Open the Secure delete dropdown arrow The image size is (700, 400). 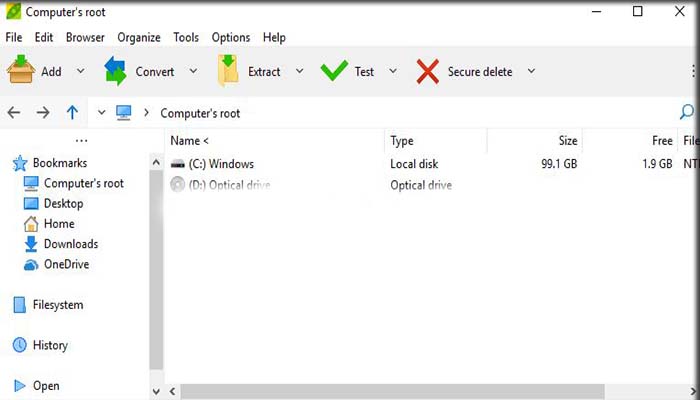[531, 71]
